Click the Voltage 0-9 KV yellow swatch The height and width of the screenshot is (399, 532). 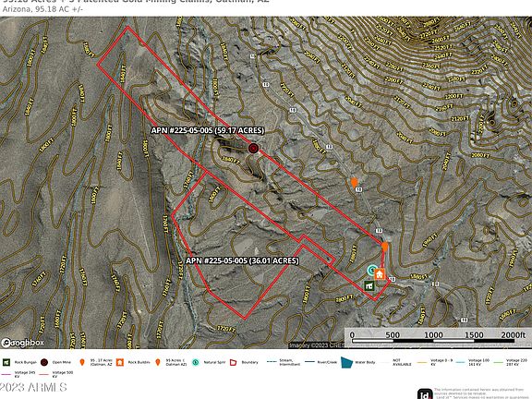point(422,362)
